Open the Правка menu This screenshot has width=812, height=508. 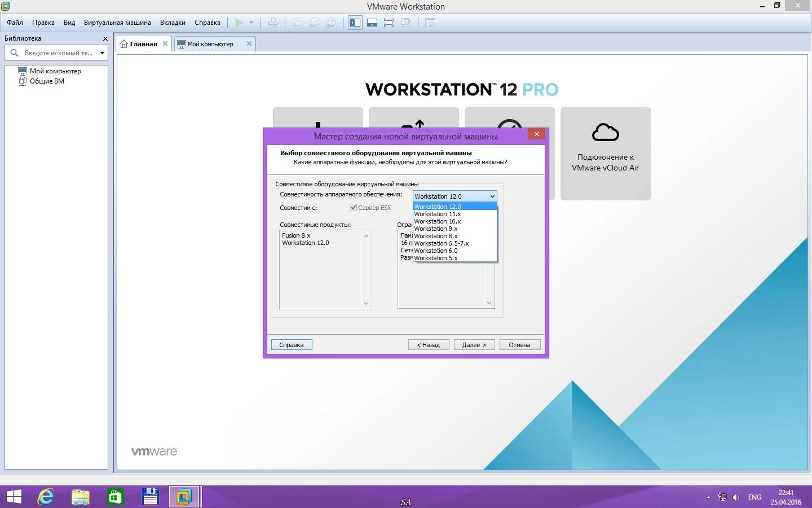[x=43, y=23]
